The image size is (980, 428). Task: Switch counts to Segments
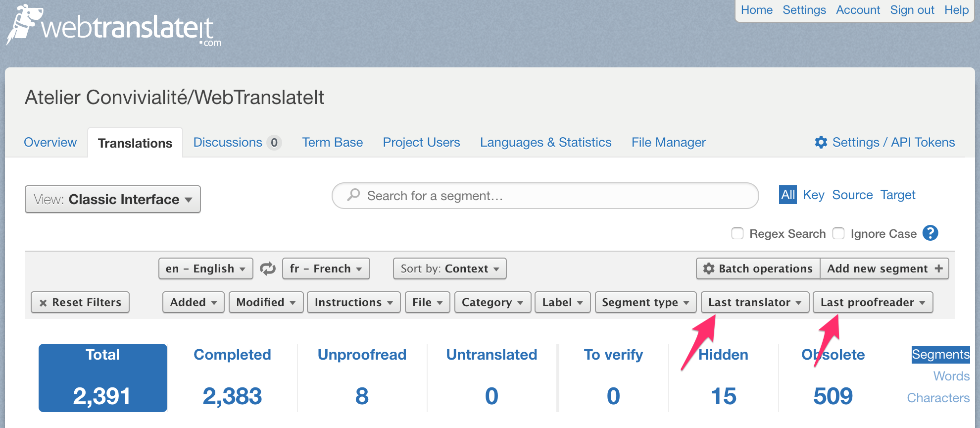pos(940,354)
